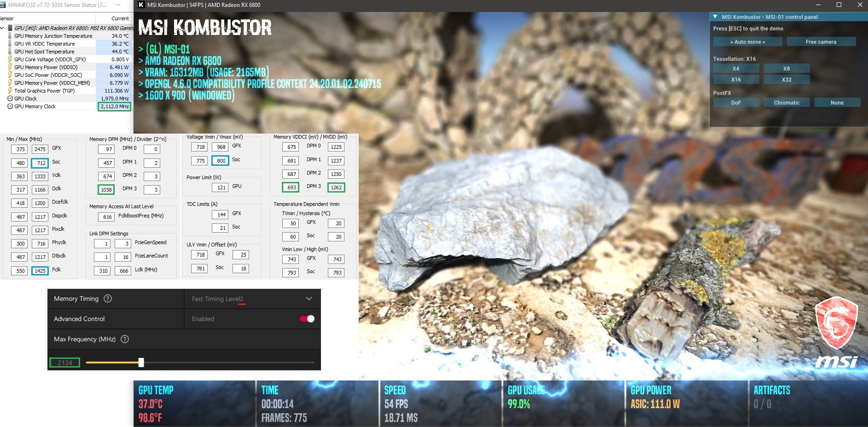
Task: Click PcieLaneCount max field 16
Action: [x=123, y=257]
